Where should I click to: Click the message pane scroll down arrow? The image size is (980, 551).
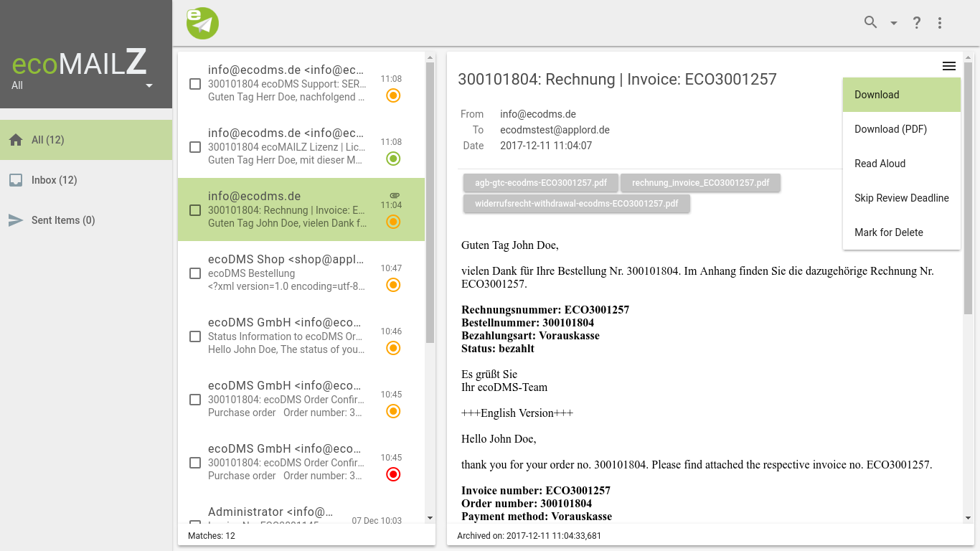(968, 518)
